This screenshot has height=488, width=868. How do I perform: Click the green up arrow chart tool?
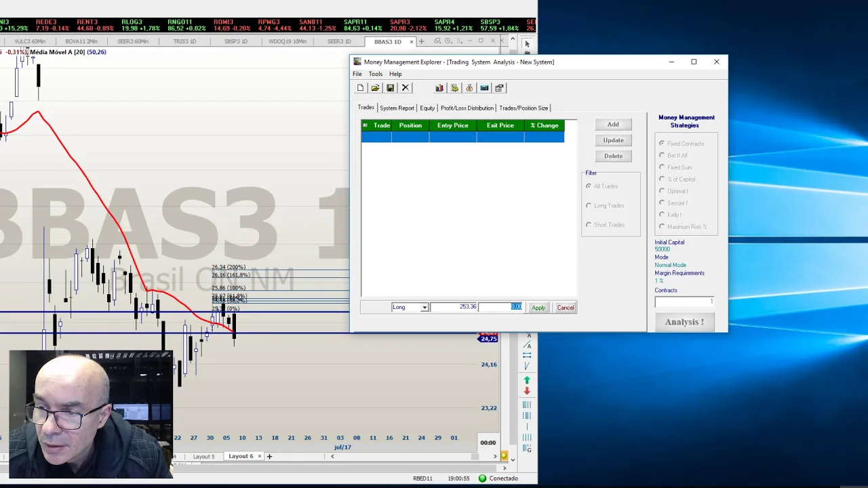click(x=527, y=381)
